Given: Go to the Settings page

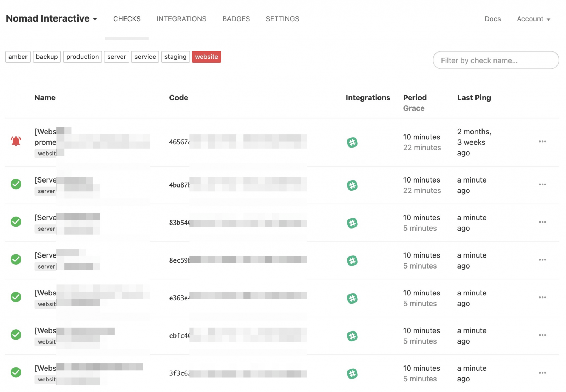Looking at the screenshot, I should (282, 19).
